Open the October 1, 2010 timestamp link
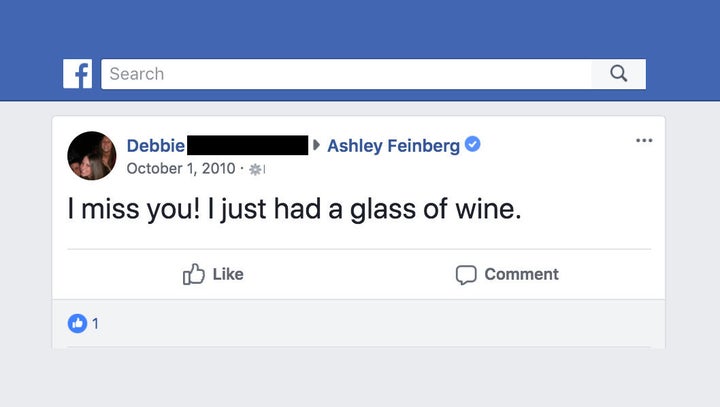The height and width of the screenshot is (407, 720). point(181,169)
